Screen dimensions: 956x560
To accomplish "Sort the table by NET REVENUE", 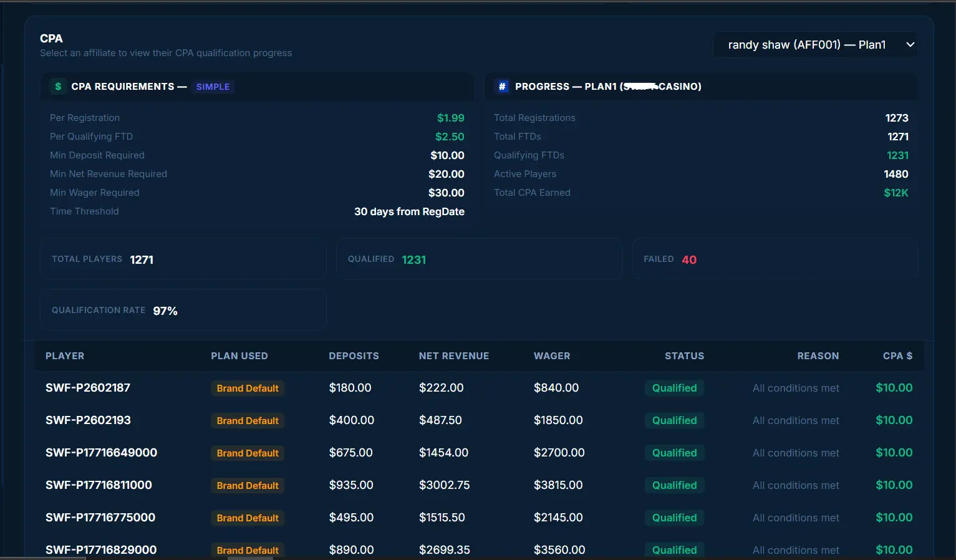I will [x=454, y=355].
